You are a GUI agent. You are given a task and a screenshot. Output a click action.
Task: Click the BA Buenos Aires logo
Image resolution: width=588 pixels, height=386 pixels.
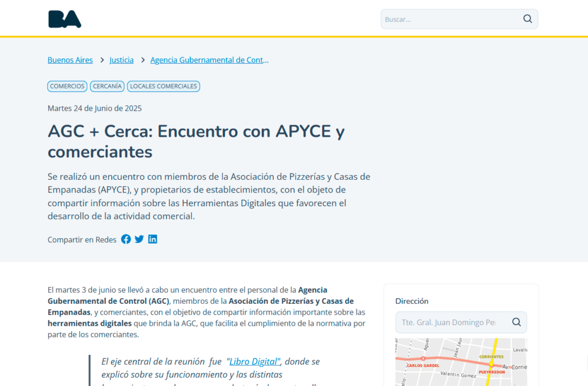[65, 19]
